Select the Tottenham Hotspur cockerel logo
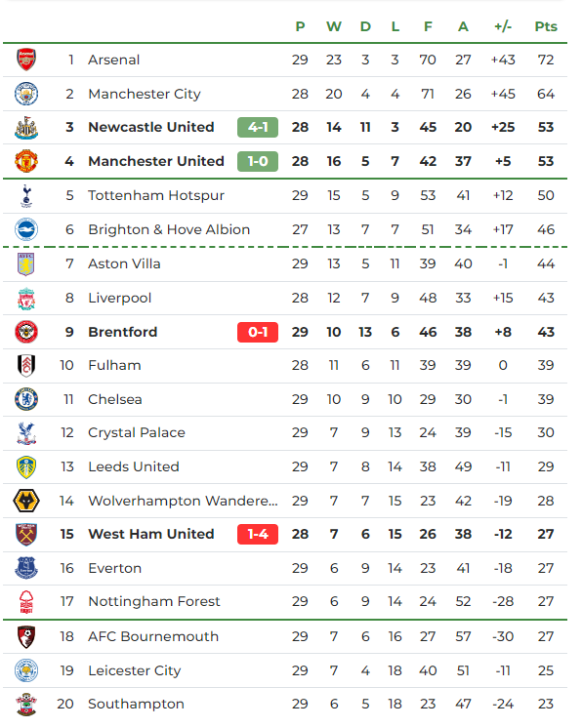582x728 pixels. tap(26, 195)
